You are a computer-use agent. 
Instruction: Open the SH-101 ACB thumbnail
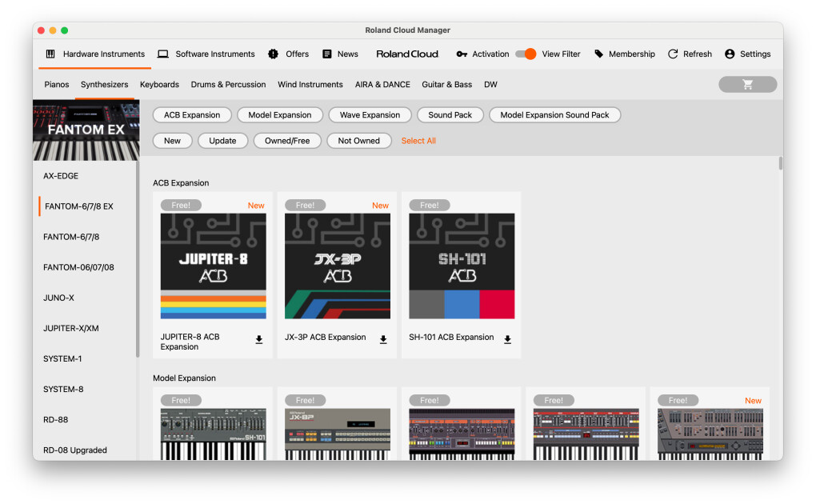[462, 266]
